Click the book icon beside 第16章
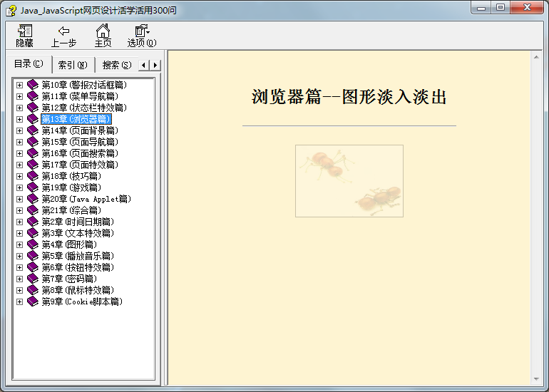 click(x=33, y=153)
